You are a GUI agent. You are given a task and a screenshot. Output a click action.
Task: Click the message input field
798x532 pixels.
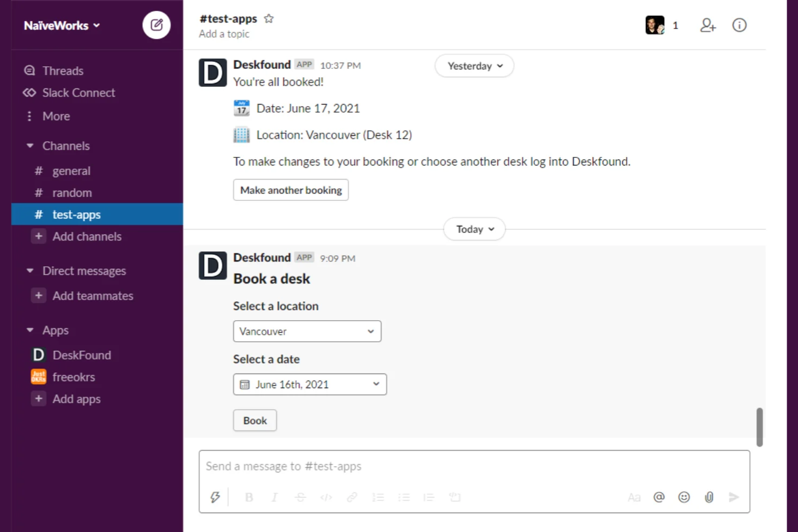[474, 466]
